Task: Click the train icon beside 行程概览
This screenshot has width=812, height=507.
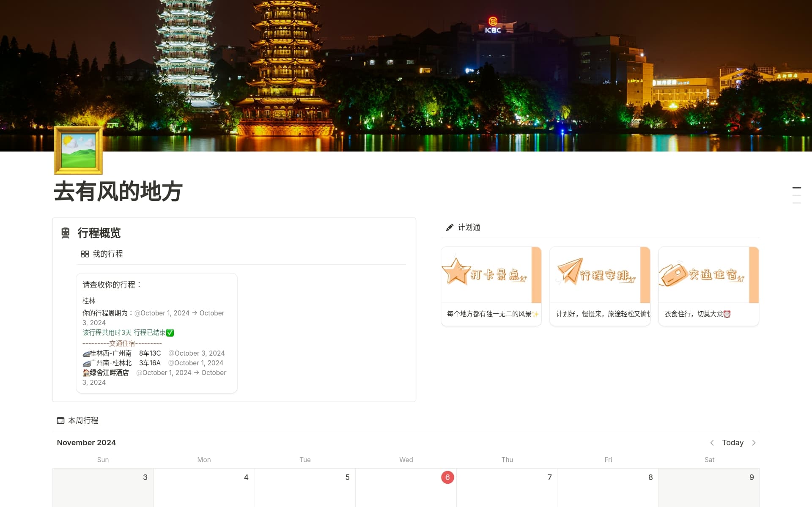Action: click(x=66, y=233)
